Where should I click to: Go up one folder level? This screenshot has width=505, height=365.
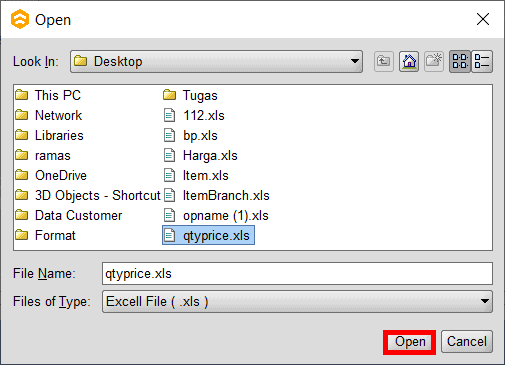(x=383, y=61)
